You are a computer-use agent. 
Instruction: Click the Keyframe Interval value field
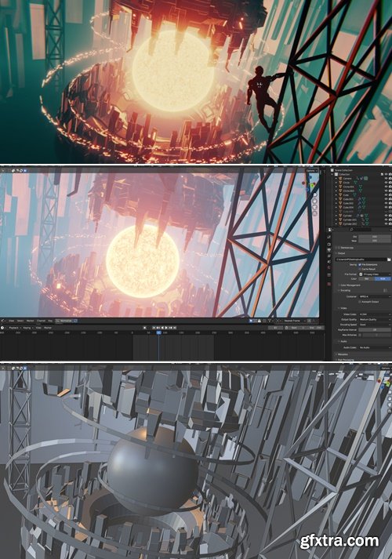[375, 330]
